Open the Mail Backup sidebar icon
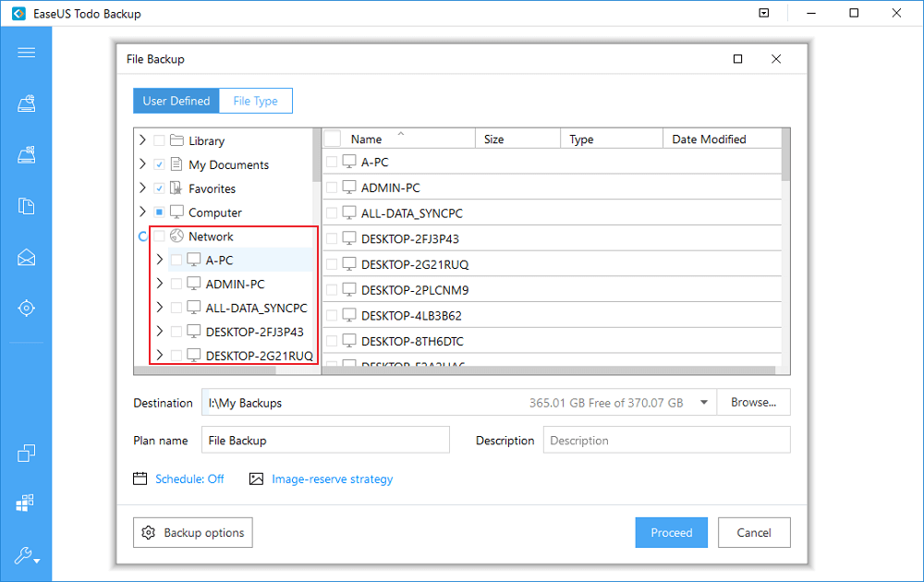This screenshot has height=582, width=924. pyautogui.click(x=26, y=257)
